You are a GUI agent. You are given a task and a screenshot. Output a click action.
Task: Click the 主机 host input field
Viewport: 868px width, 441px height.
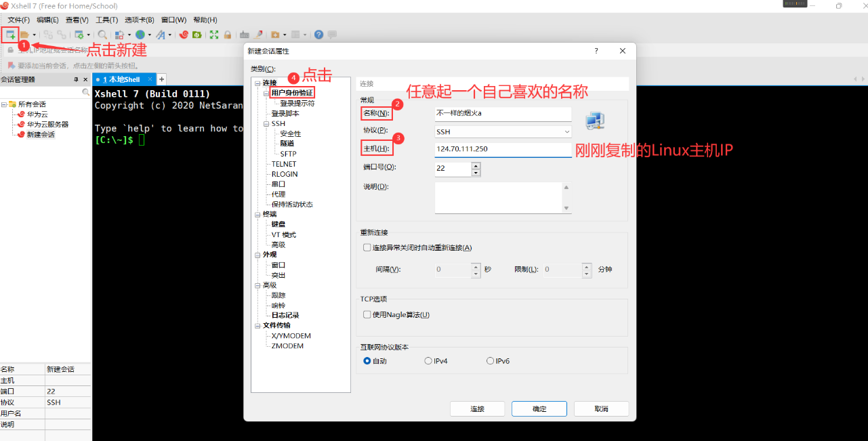click(503, 149)
